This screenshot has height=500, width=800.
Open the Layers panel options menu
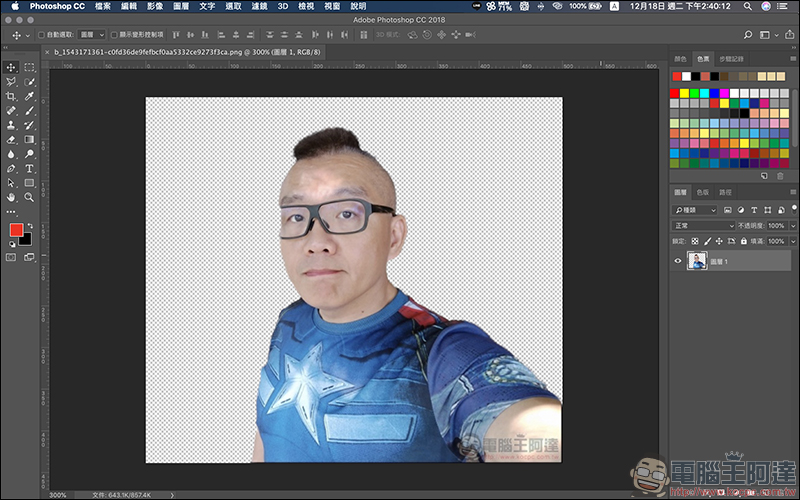coord(793,192)
